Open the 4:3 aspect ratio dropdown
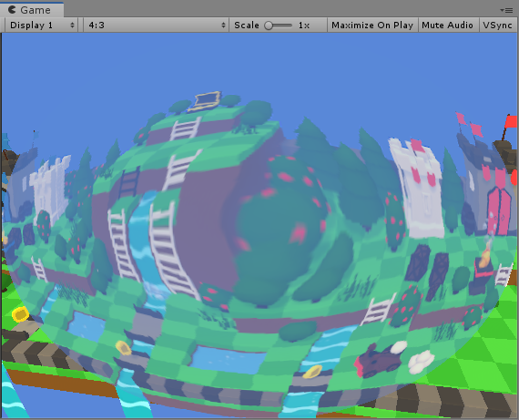 [x=156, y=26]
